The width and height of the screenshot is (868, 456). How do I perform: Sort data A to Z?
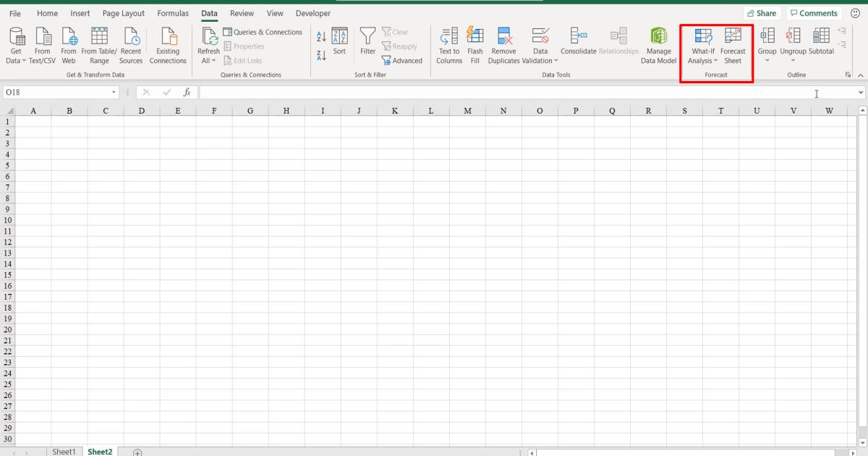click(320, 36)
